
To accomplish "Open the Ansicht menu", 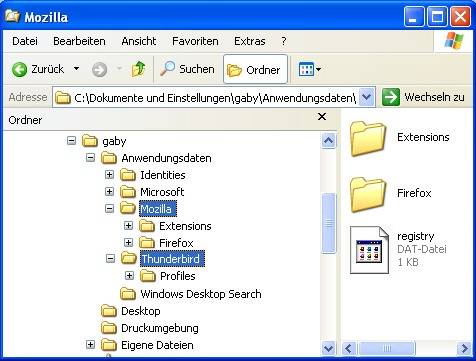I will click(x=139, y=41).
